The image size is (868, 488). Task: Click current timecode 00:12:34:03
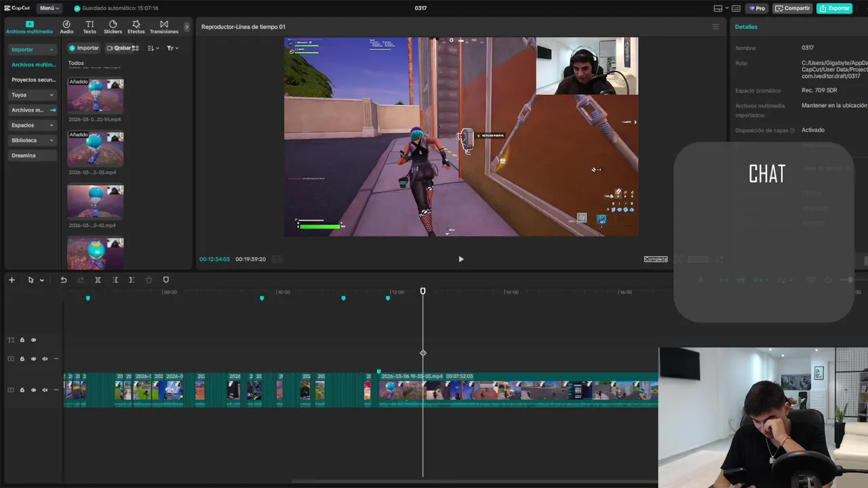[x=214, y=259]
